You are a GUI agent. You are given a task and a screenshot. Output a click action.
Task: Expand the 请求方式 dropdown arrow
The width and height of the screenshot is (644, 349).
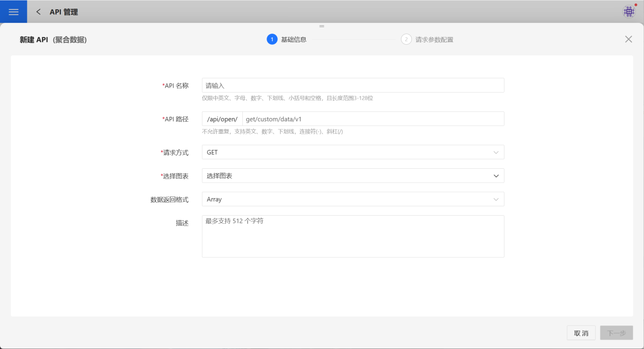(x=496, y=153)
